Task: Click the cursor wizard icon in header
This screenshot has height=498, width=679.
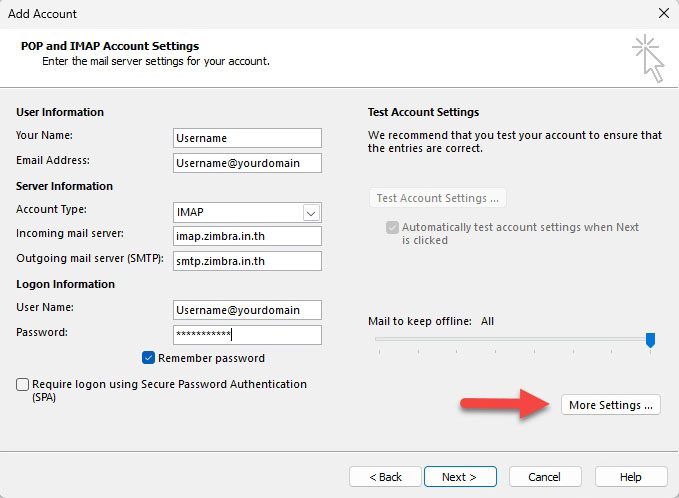Action: [647, 58]
